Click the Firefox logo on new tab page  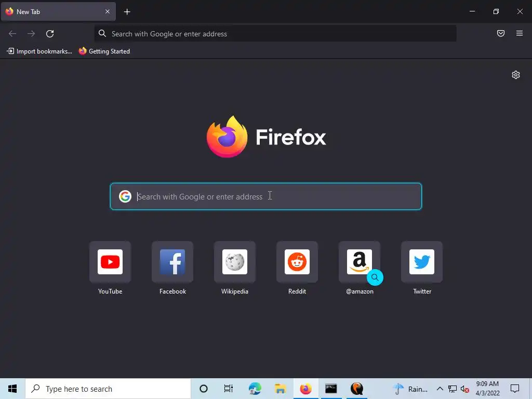coord(267,137)
